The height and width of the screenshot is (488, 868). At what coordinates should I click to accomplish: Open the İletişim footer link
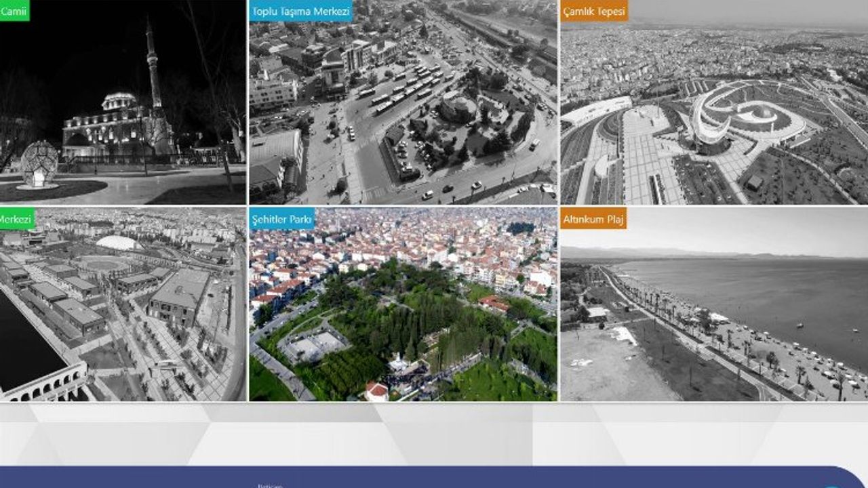(x=269, y=485)
